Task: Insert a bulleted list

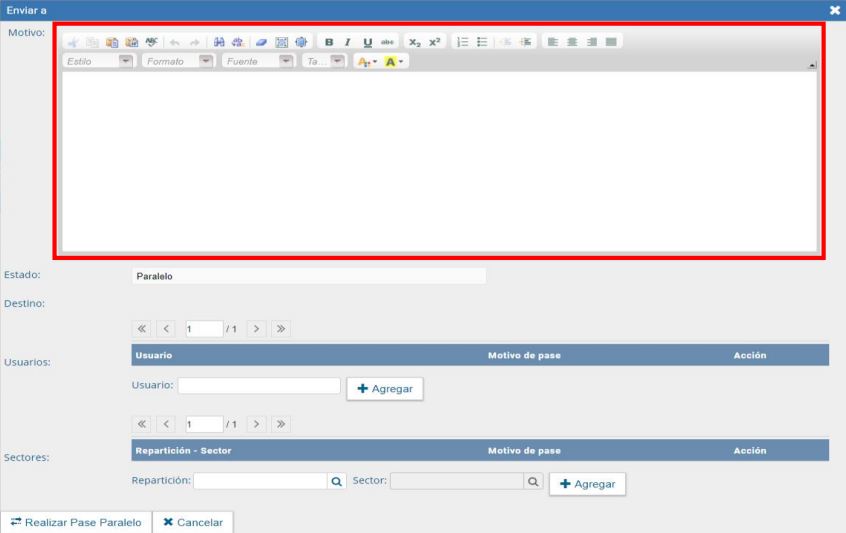Action: 482,42
